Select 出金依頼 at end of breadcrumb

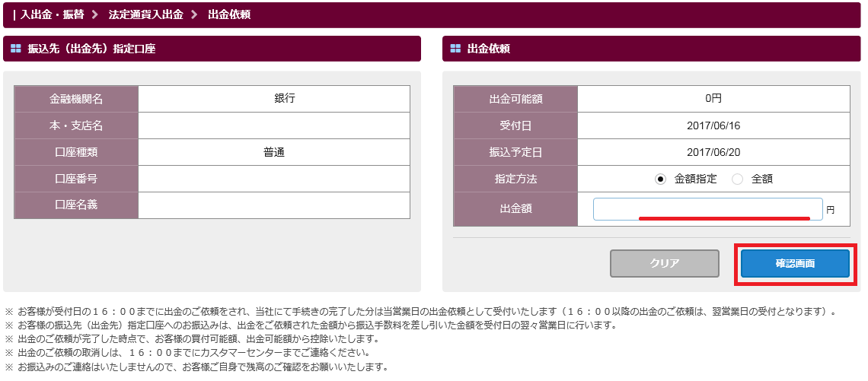click(229, 14)
